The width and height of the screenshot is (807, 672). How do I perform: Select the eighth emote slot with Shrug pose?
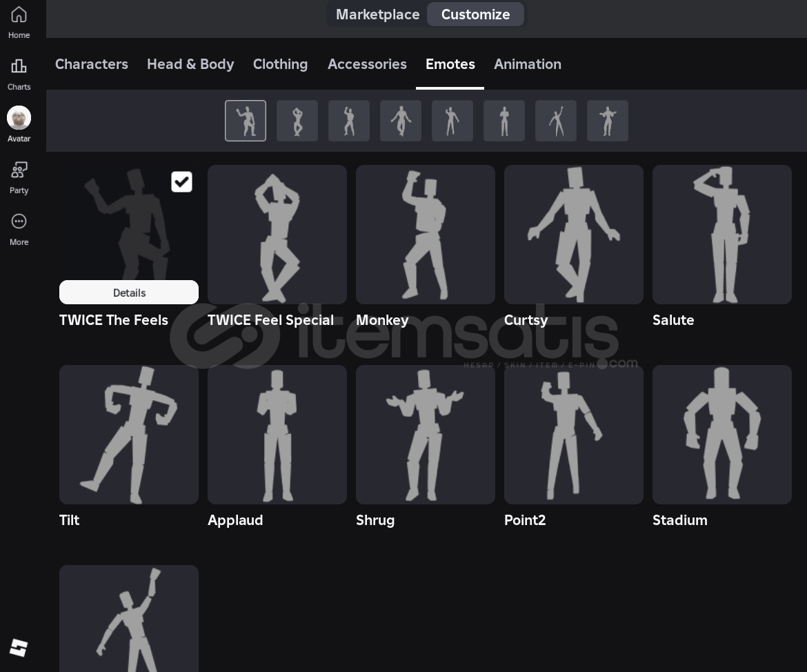607,121
